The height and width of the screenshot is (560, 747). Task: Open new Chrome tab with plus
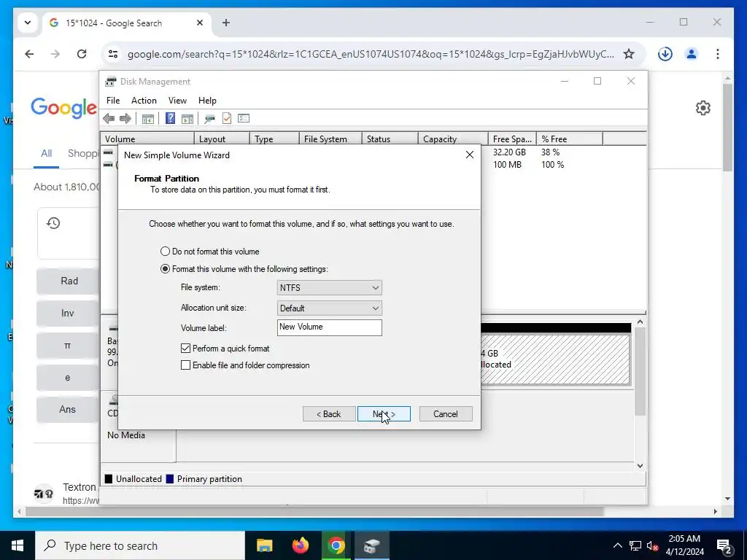(226, 23)
